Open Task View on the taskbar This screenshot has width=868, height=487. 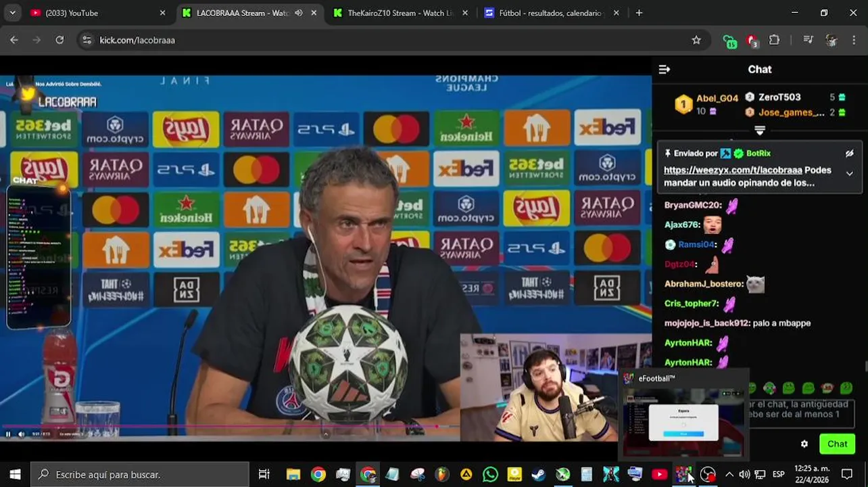[264, 475]
